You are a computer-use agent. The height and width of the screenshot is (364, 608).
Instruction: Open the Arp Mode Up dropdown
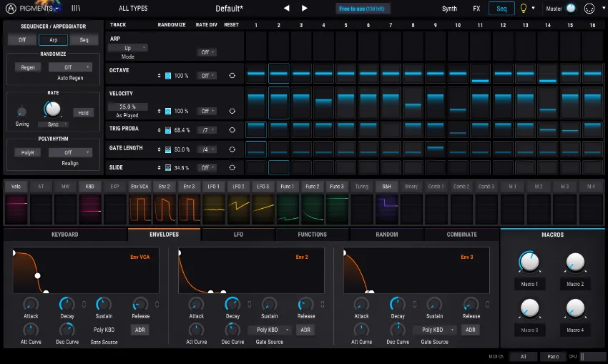[x=127, y=48]
